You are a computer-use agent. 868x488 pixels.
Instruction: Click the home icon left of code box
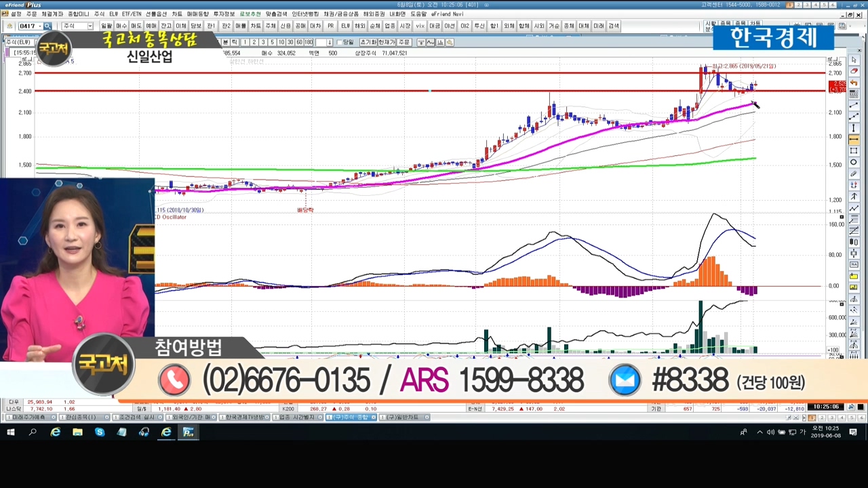pyautogui.click(x=9, y=26)
